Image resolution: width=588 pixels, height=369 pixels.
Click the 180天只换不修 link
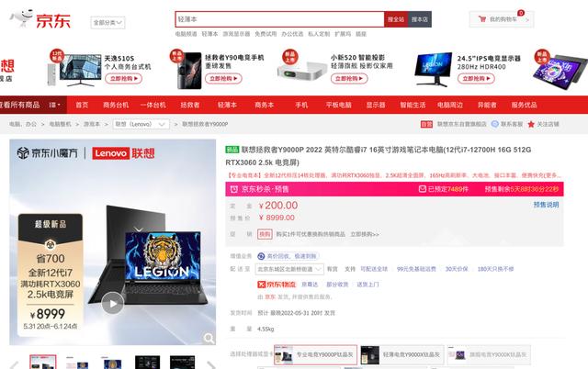[495, 269]
